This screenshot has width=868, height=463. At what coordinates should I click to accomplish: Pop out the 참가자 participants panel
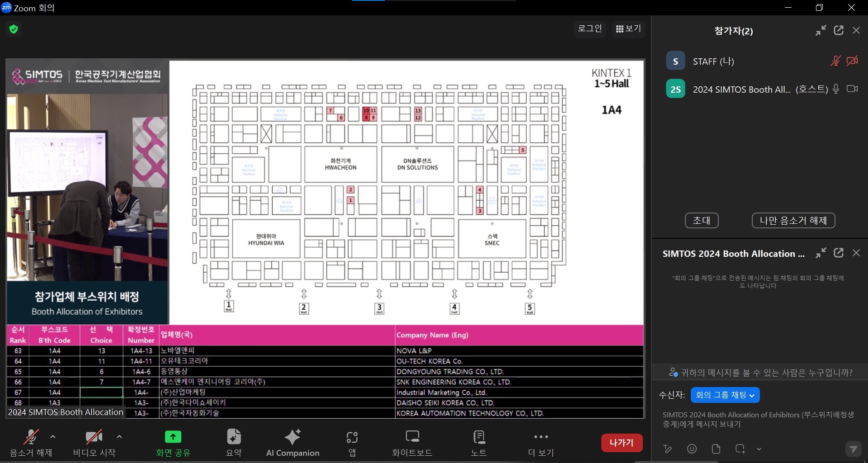(x=839, y=30)
